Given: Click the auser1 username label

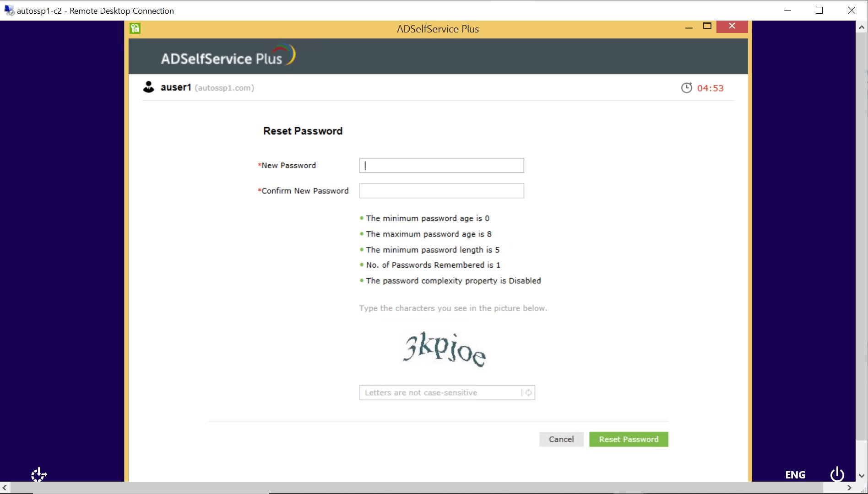Looking at the screenshot, I should [x=176, y=87].
